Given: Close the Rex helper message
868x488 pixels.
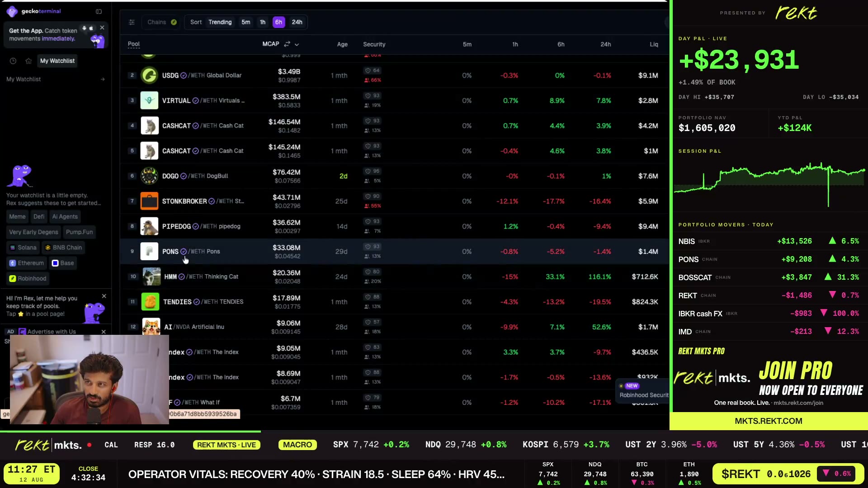Looking at the screenshot, I should point(104,296).
